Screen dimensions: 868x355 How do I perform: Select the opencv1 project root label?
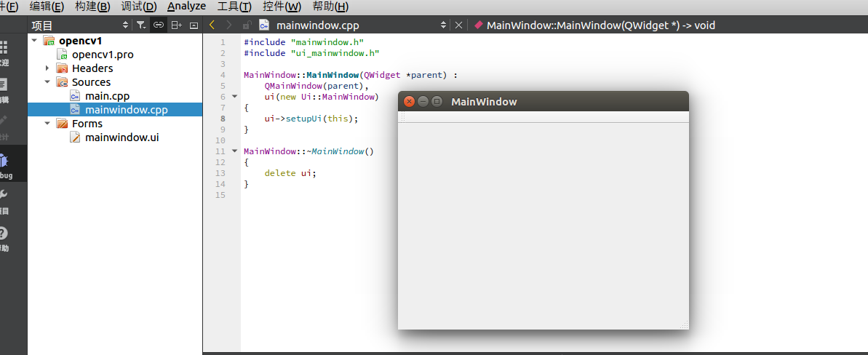pos(80,41)
